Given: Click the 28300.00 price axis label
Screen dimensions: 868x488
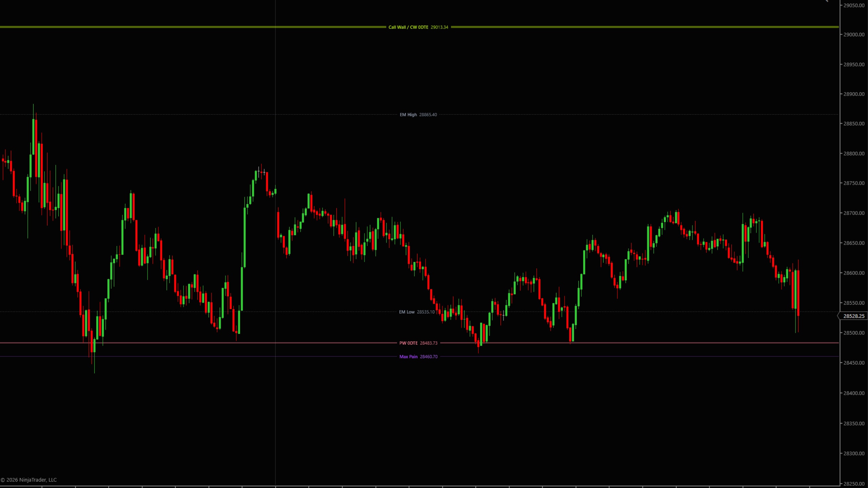Looking at the screenshot, I should tap(854, 453).
